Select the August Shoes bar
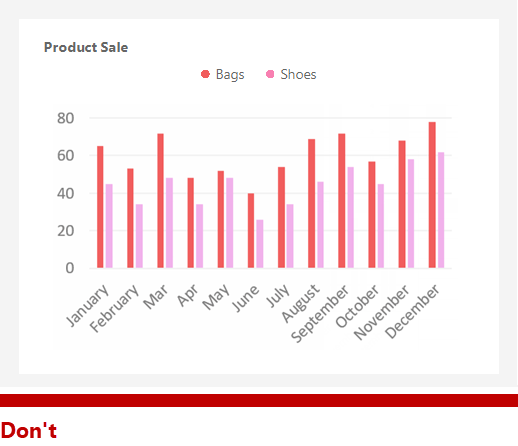The height and width of the screenshot is (446, 518). pos(320,225)
